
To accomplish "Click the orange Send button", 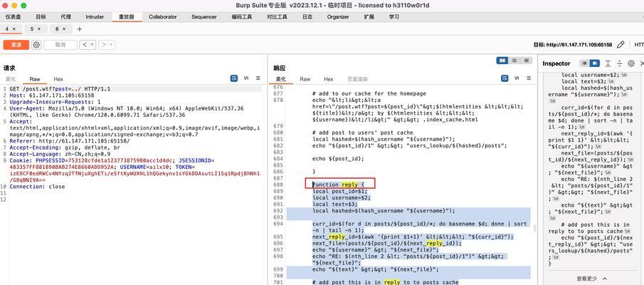I will coord(16,45).
